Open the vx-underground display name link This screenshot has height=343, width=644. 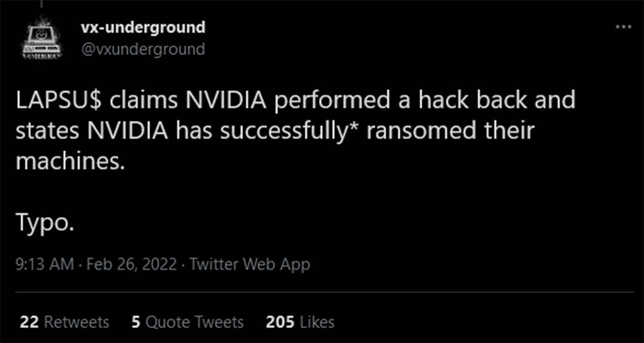(x=143, y=27)
